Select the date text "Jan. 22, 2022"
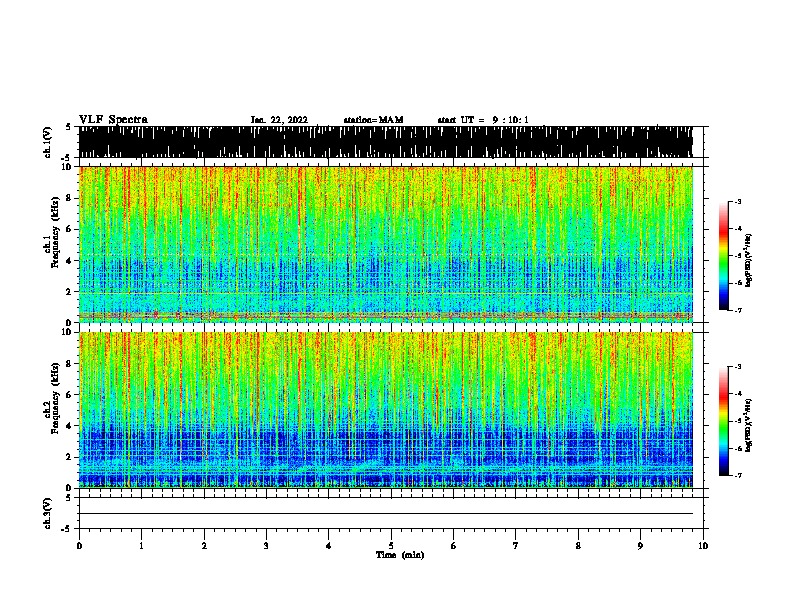Image resolution: width=792 pixels, height=612 pixels. [279, 120]
